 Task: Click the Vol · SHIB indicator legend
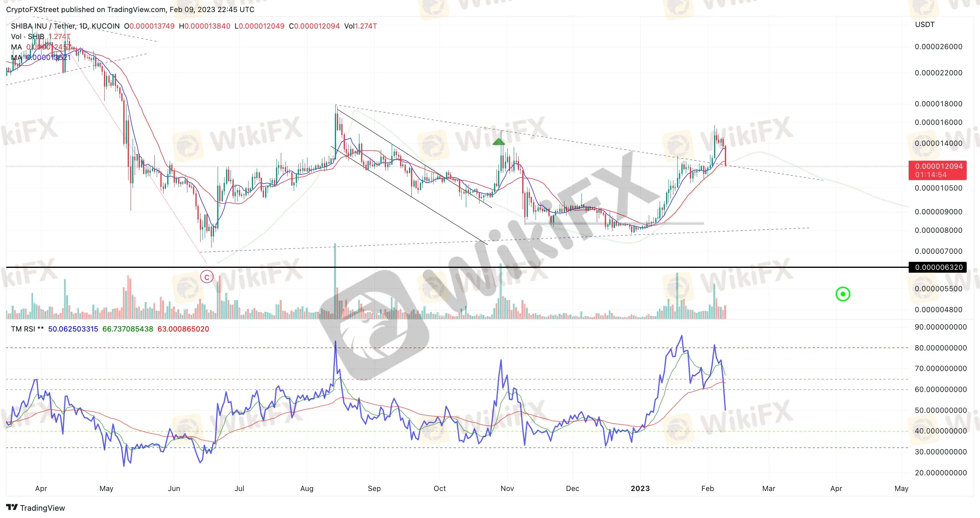[x=27, y=37]
